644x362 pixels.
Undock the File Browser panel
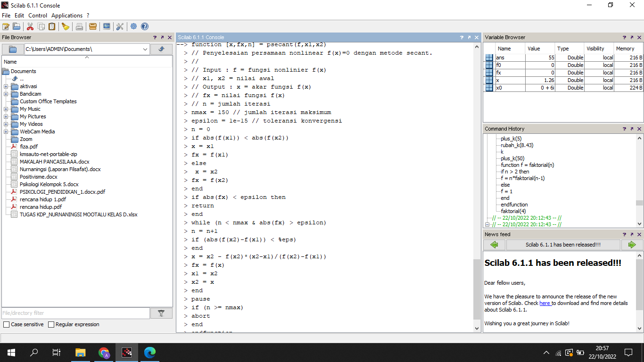(x=162, y=37)
